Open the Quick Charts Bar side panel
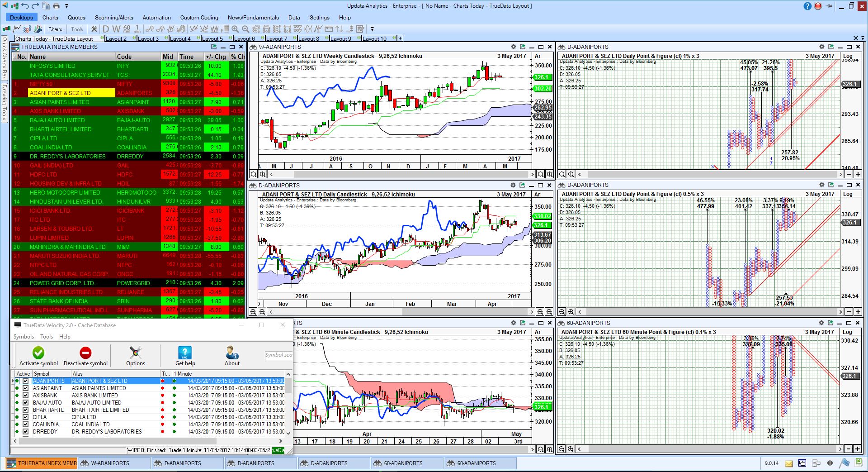 (x=5, y=59)
